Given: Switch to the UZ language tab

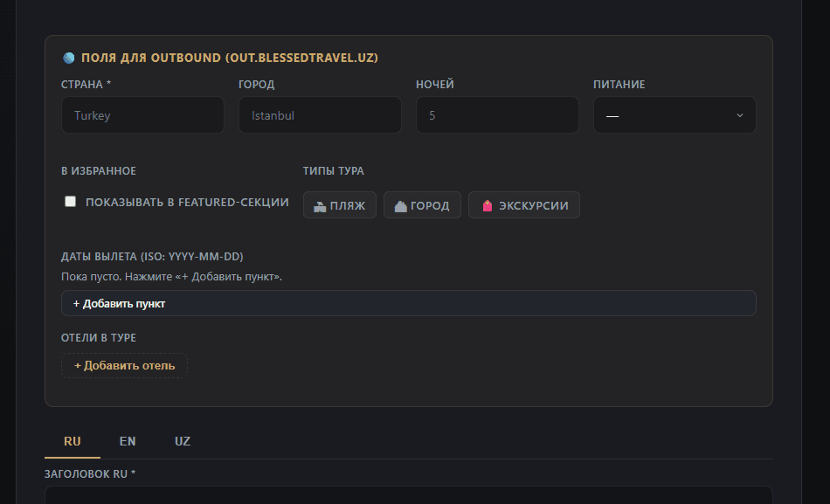Looking at the screenshot, I should (x=183, y=441).
